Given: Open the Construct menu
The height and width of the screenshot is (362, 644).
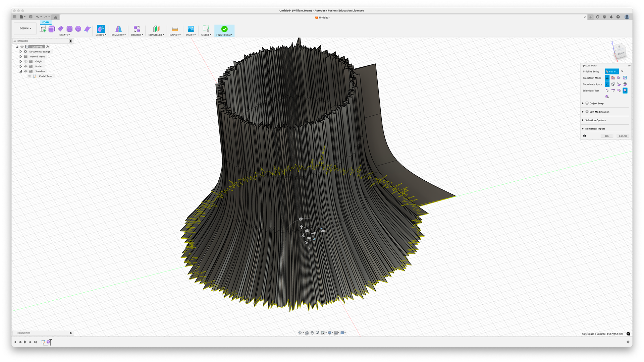Looking at the screenshot, I should point(156,35).
